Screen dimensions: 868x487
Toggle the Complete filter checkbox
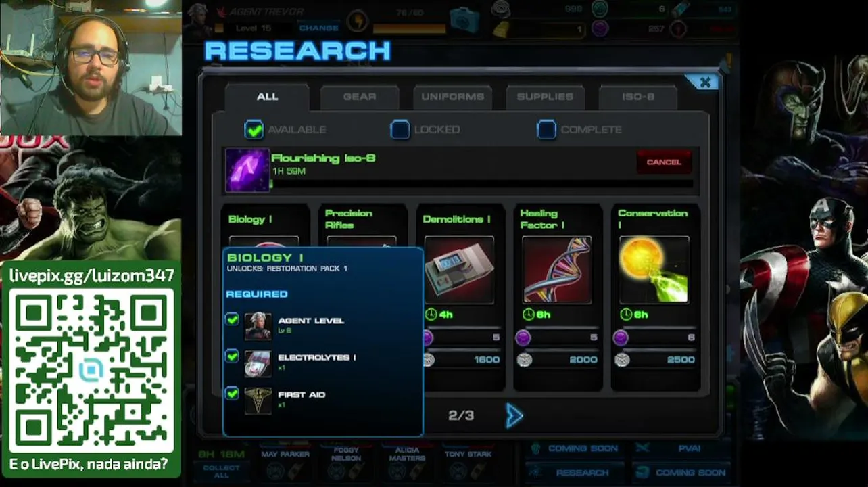[546, 129]
